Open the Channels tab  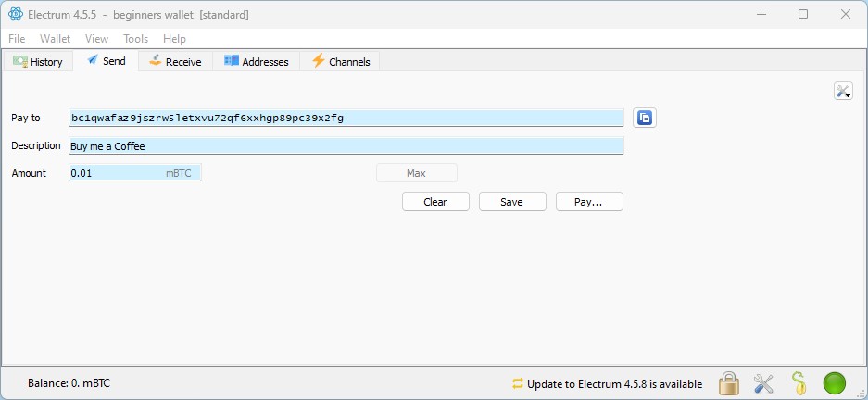[x=341, y=62]
